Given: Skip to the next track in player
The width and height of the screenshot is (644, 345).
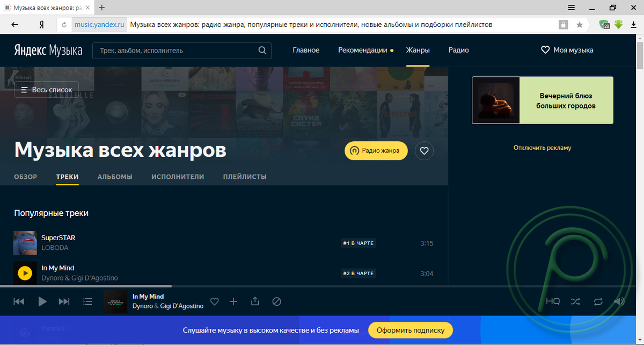Looking at the screenshot, I should coord(64,302).
